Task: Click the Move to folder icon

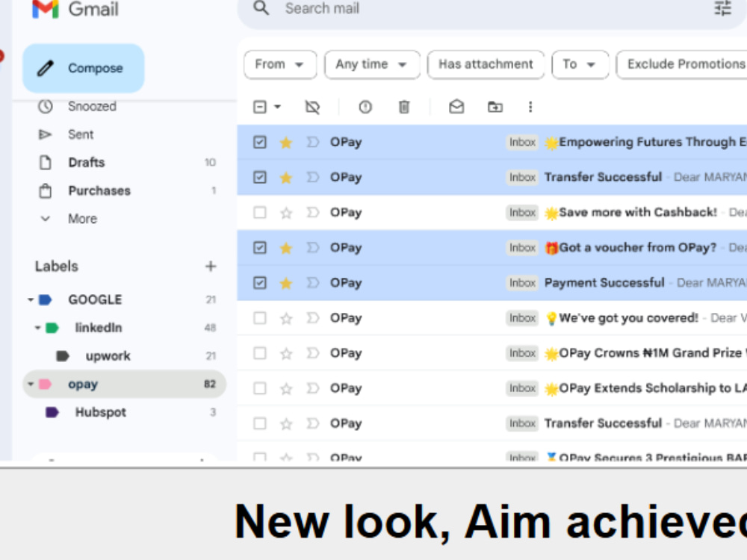Action: click(495, 107)
